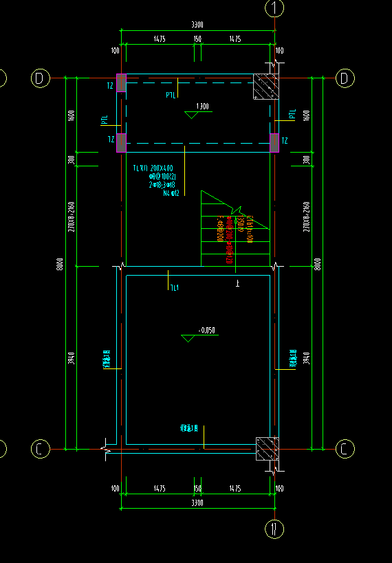Viewport: 392px width, 563px height.
Task: Select the left 270X8=2160 dimension
Action: (71, 217)
